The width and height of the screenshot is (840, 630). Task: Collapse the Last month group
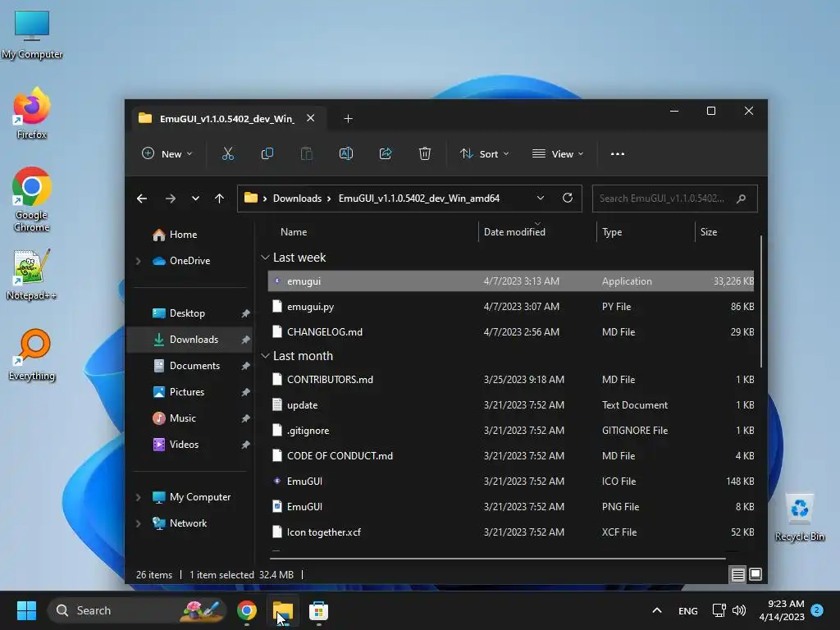265,356
